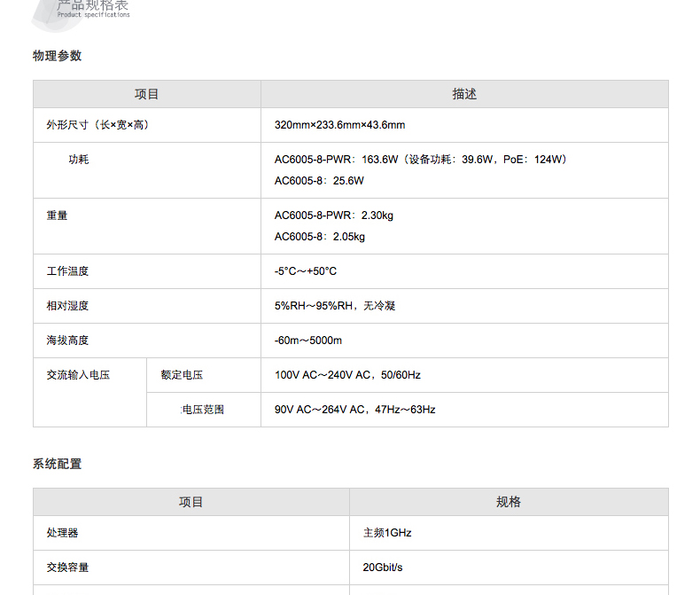Click the 物理参数 section heading
700x595 pixels.
57,56
